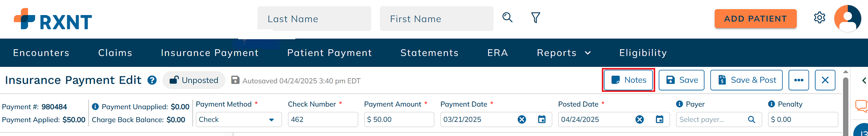
Task: Click the patient search magnifier icon
Action: point(507,17)
